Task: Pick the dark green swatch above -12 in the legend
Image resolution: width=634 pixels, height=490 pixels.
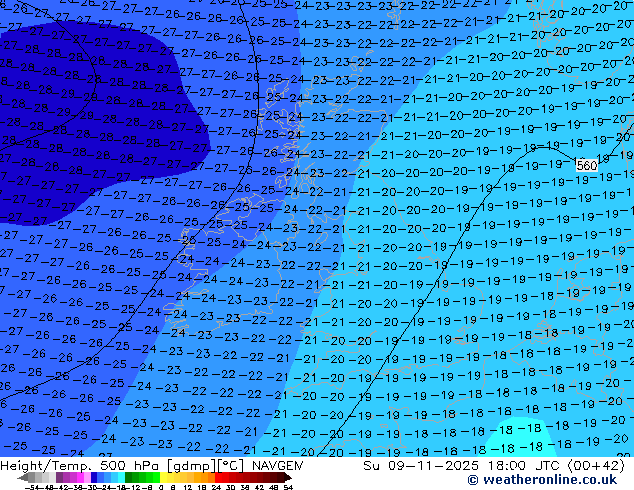Action: (129, 478)
